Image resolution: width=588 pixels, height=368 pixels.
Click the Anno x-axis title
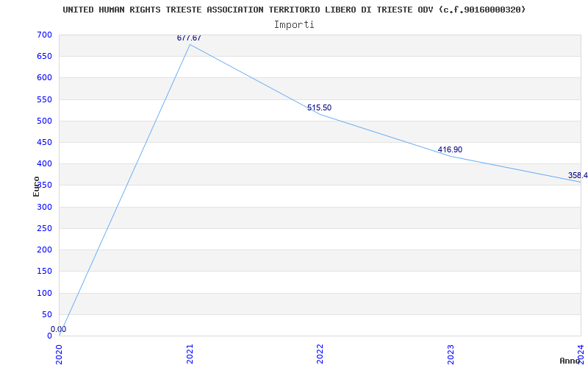click(x=570, y=361)
